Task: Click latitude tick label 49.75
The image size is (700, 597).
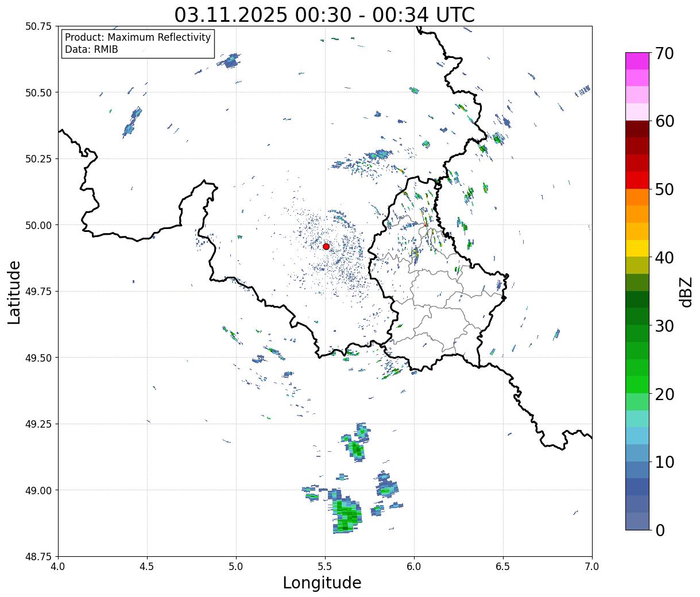Action: point(38,292)
